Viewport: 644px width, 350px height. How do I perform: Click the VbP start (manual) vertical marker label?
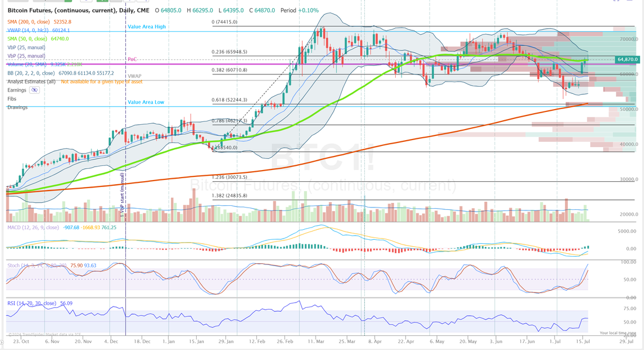(x=122, y=195)
